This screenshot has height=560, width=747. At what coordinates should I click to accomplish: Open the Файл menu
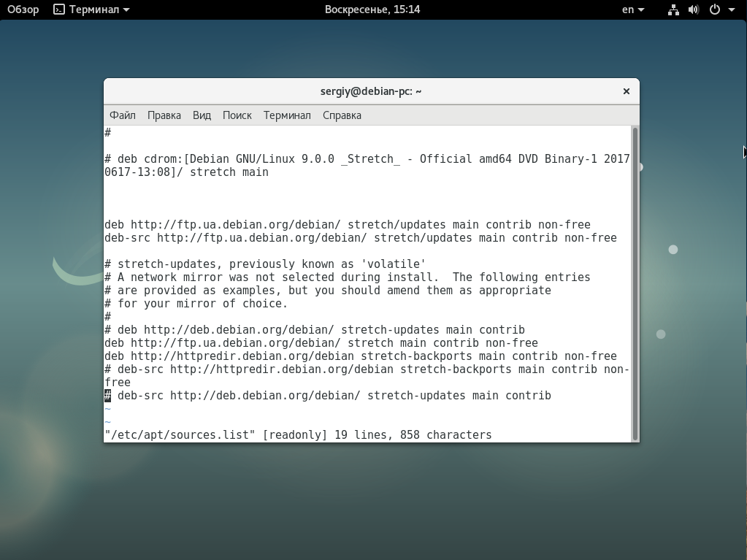(122, 115)
